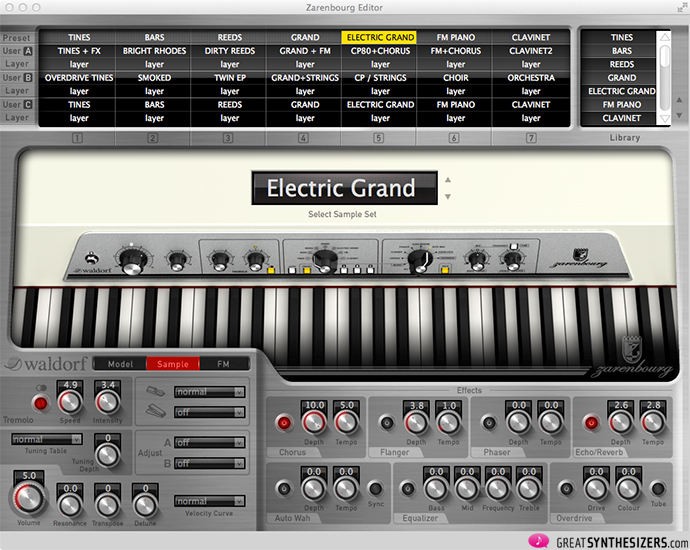The width and height of the screenshot is (690, 550).
Task: Enable the Equalizer power button
Action: click(408, 489)
